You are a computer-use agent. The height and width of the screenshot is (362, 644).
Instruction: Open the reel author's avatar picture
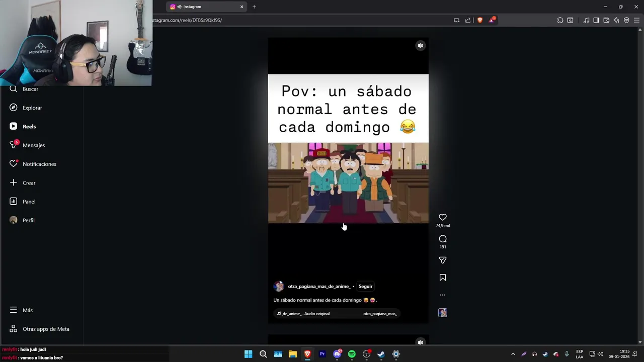click(x=279, y=286)
